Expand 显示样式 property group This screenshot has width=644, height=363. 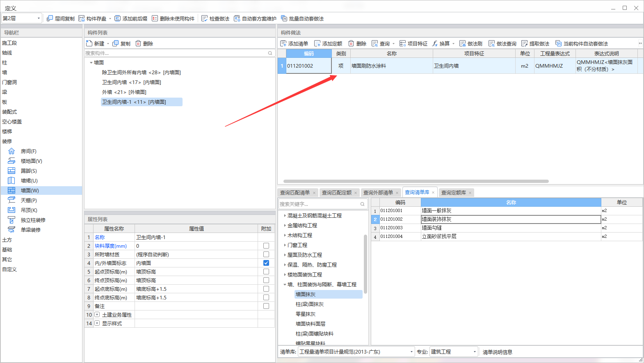pyautogui.click(x=97, y=323)
